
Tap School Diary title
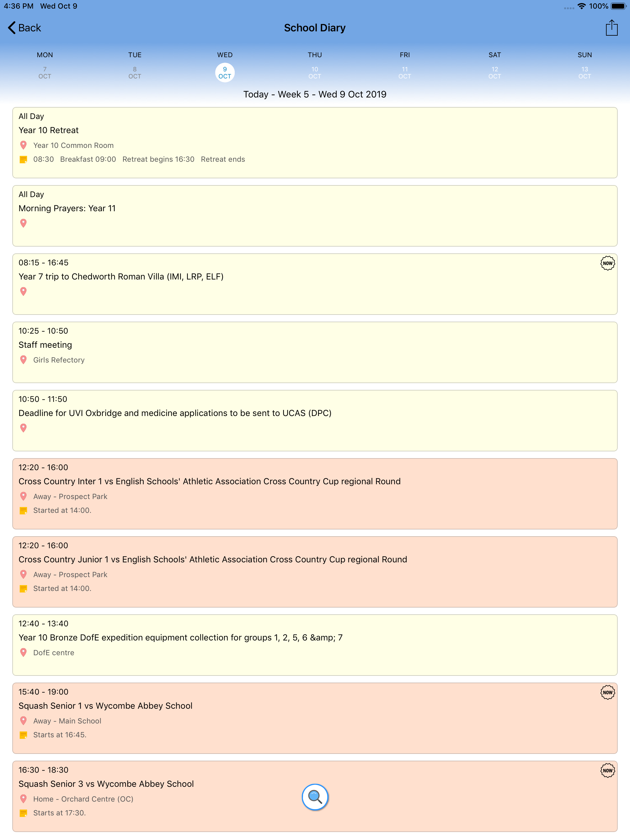tap(315, 28)
